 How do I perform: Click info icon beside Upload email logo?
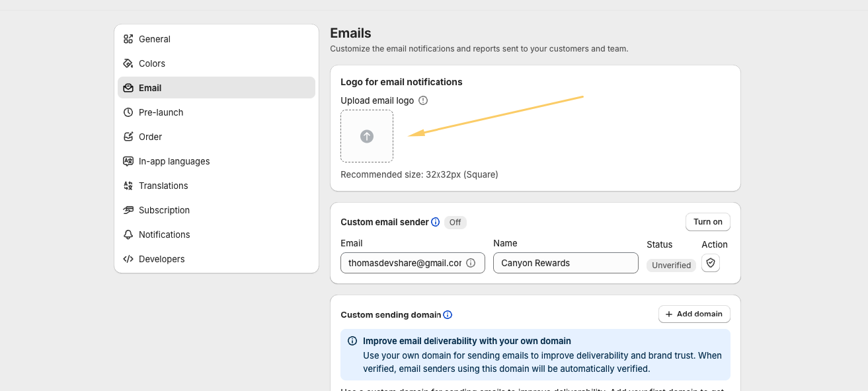[423, 100]
